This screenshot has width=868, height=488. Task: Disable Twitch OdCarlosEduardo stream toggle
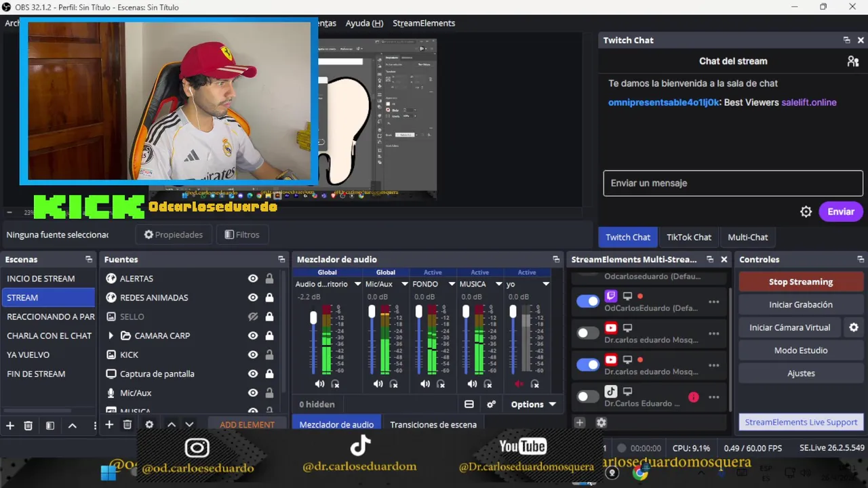coord(588,301)
